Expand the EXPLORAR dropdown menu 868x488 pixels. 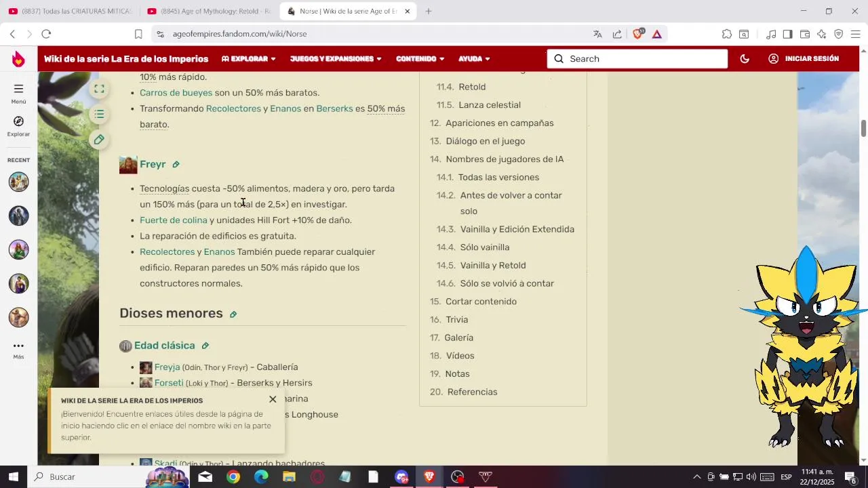[249, 59]
